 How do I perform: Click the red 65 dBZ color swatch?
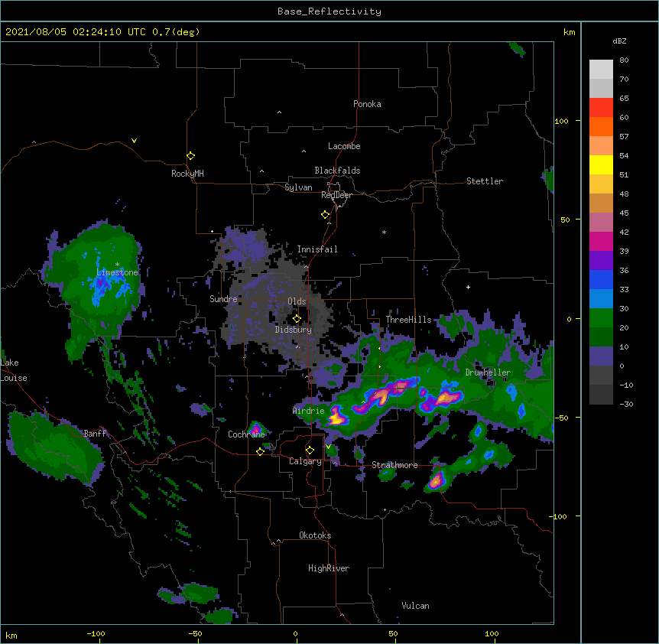(601, 107)
